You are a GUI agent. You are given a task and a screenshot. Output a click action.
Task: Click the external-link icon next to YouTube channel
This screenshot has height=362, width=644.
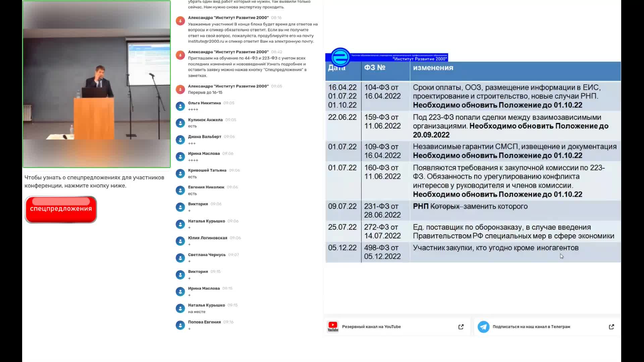click(461, 327)
